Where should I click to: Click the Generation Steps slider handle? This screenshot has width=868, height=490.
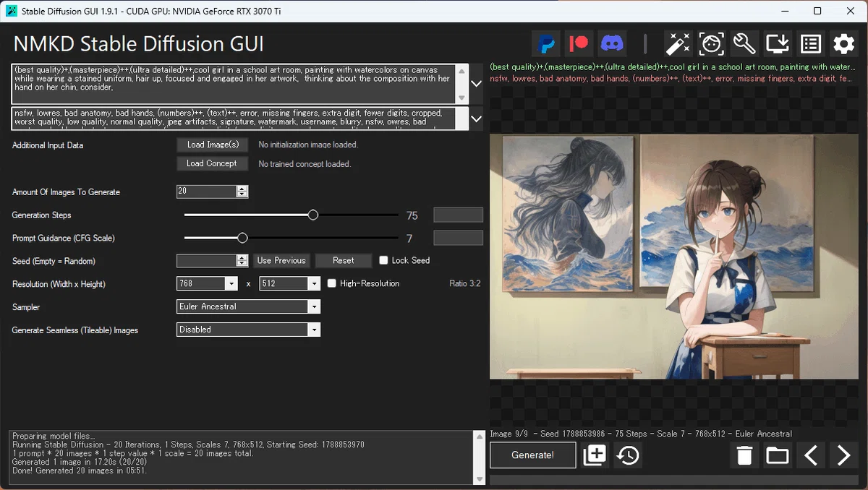pyautogui.click(x=313, y=215)
